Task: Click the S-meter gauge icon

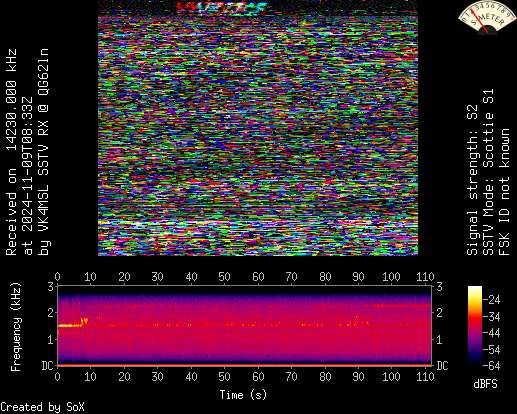Action: [487, 17]
